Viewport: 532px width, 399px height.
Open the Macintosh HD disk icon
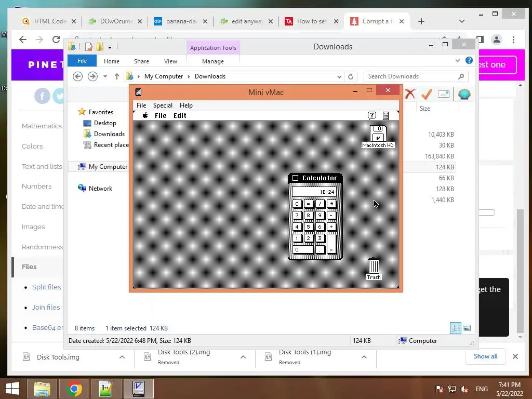(x=378, y=134)
